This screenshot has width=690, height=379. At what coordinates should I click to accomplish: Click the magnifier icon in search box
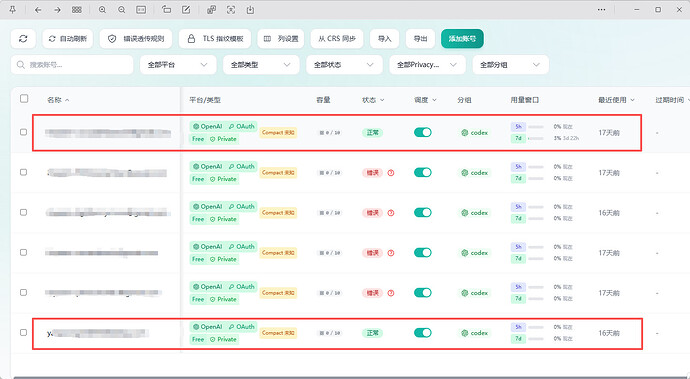pyautogui.click(x=21, y=65)
